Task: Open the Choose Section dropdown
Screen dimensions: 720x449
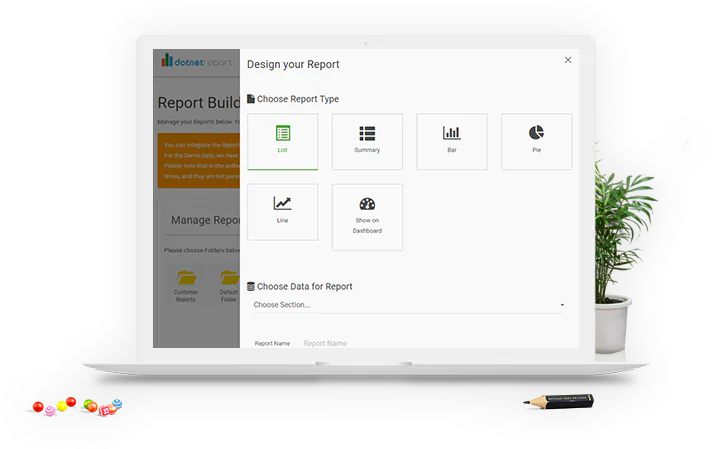Action: [x=409, y=305]
